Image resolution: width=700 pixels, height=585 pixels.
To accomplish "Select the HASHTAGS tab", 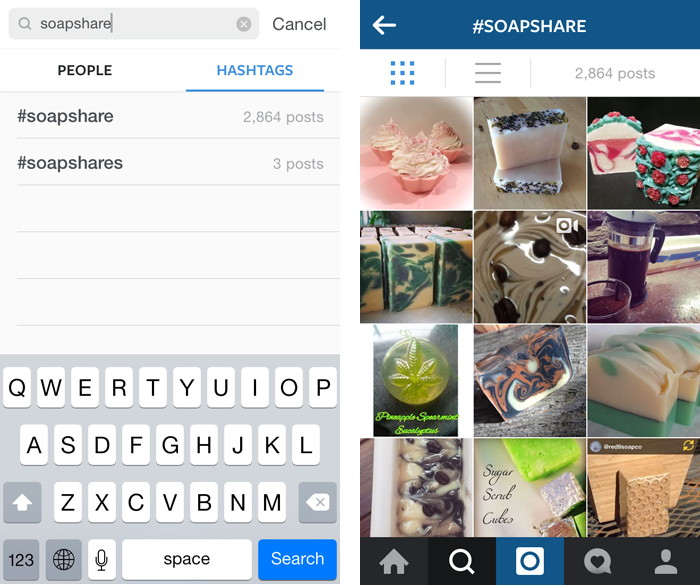I will (255, 70).
